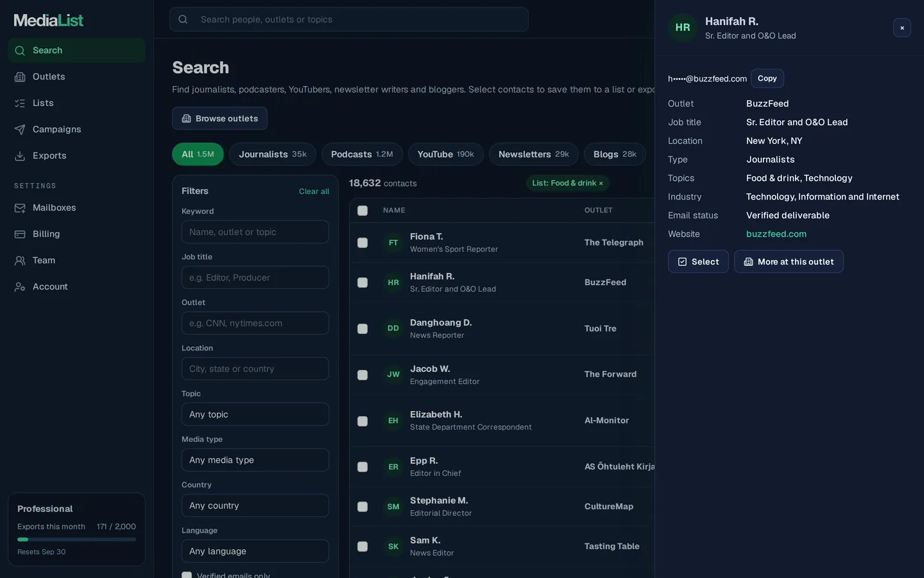924x578 pixels.
Task: Click the MediaList logo
Action: (x=49, y=20)
